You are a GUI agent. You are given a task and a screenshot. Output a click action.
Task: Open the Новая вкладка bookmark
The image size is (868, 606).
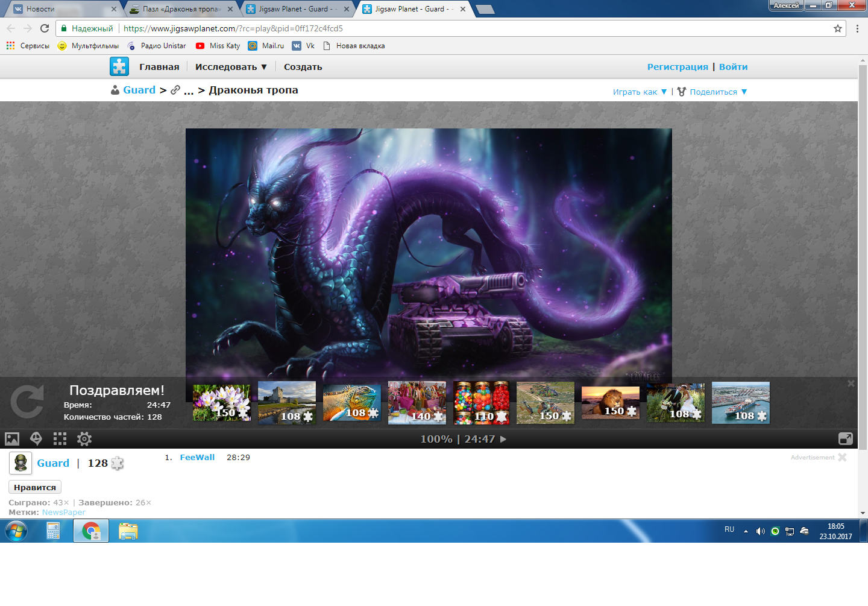354,46
